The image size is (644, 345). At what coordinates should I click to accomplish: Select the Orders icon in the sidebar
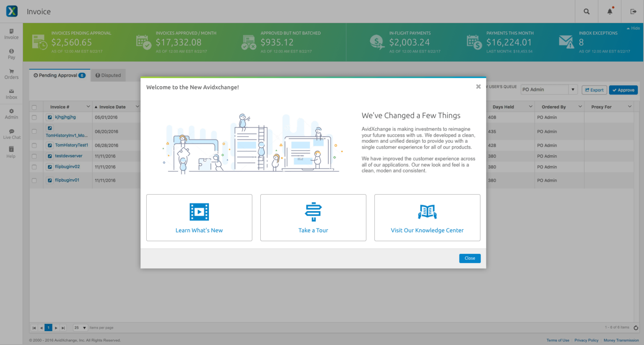[x=11, y=74]
